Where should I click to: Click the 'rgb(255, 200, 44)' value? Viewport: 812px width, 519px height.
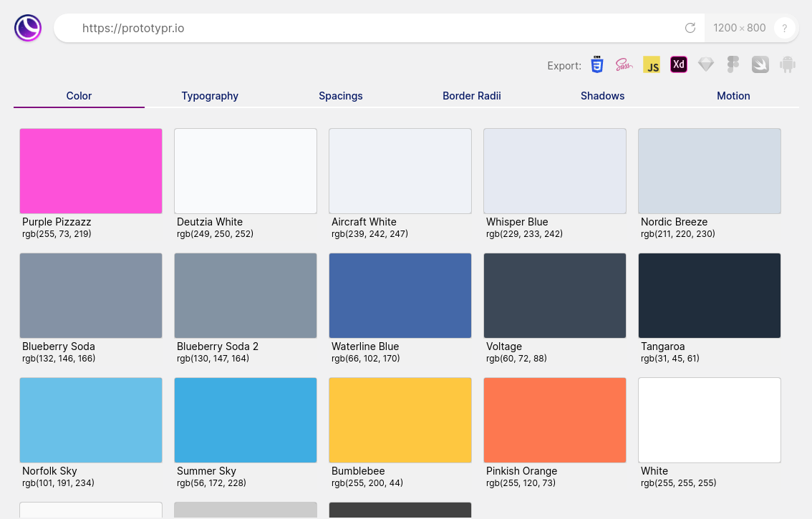pyautogui.click(x=367, y=482)
